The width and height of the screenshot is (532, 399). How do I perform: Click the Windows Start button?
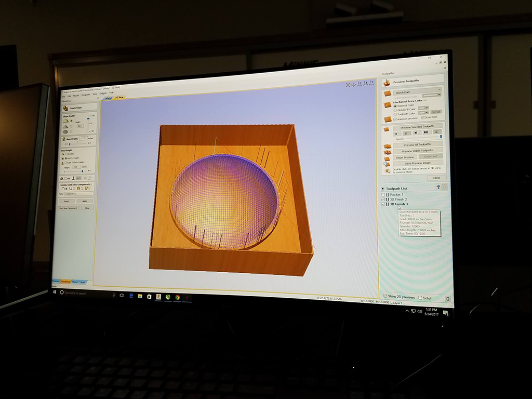click(x=55, y=292)
